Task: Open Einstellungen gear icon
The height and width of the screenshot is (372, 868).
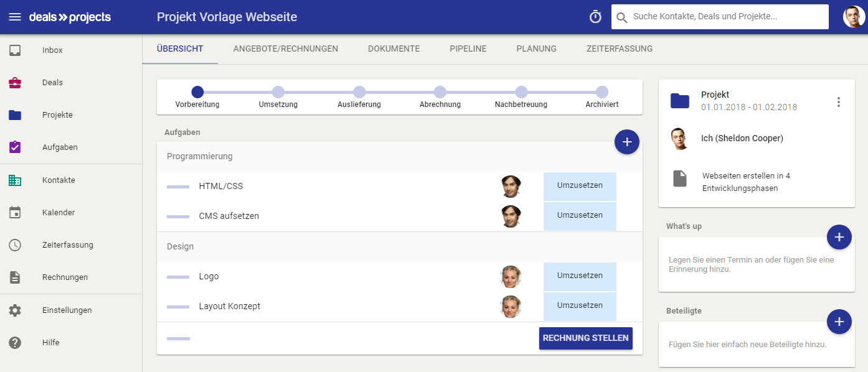Action: coord(15,310)
